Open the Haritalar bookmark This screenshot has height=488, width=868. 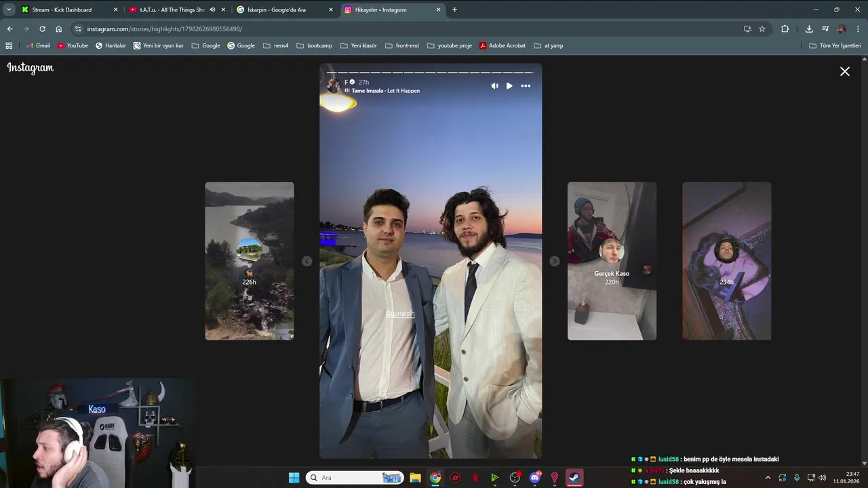(x=111, y=45)
